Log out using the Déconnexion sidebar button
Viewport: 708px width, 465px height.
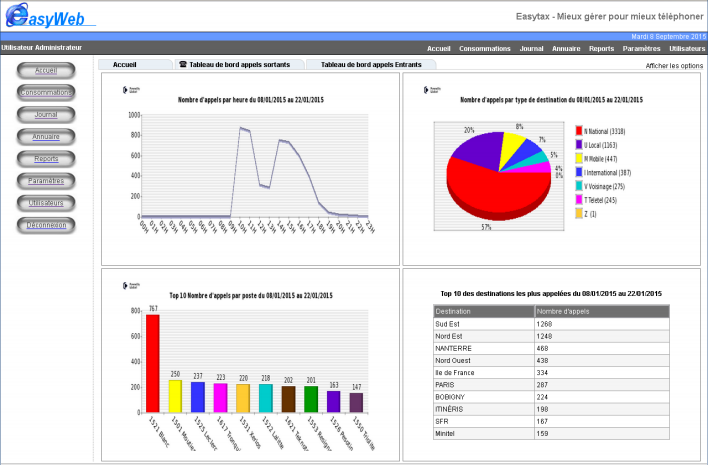46,225
